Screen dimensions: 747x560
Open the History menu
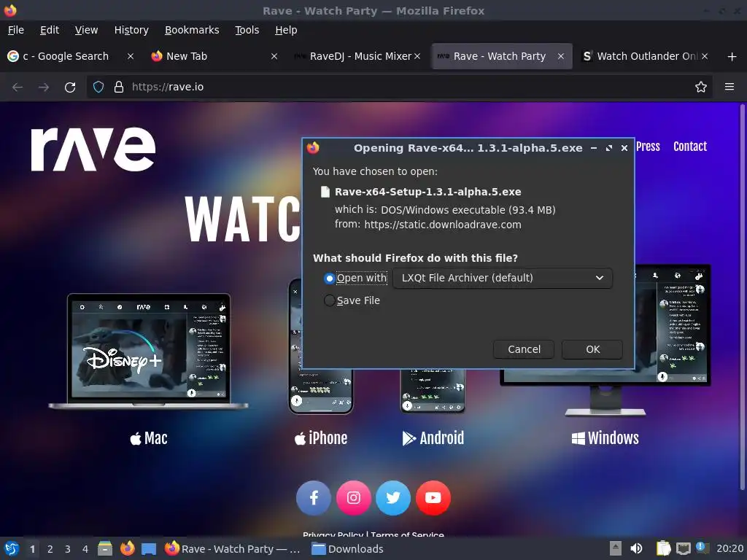tap(131, 30)
